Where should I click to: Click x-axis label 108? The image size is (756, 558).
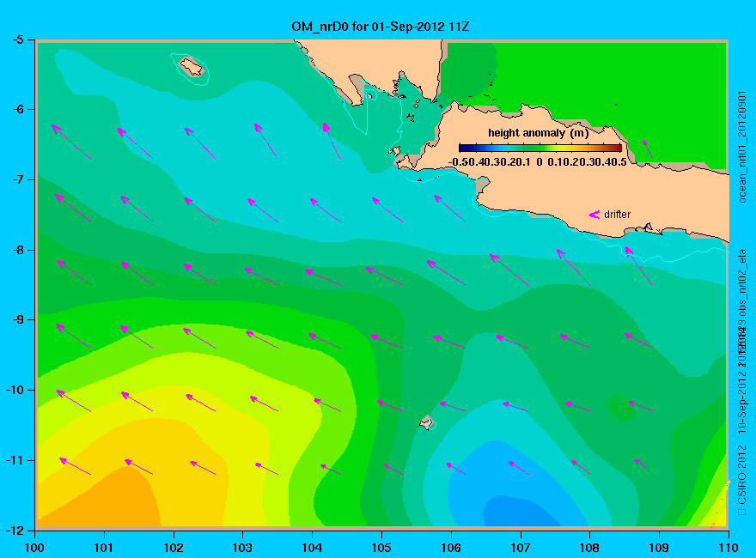click(589, 548)
